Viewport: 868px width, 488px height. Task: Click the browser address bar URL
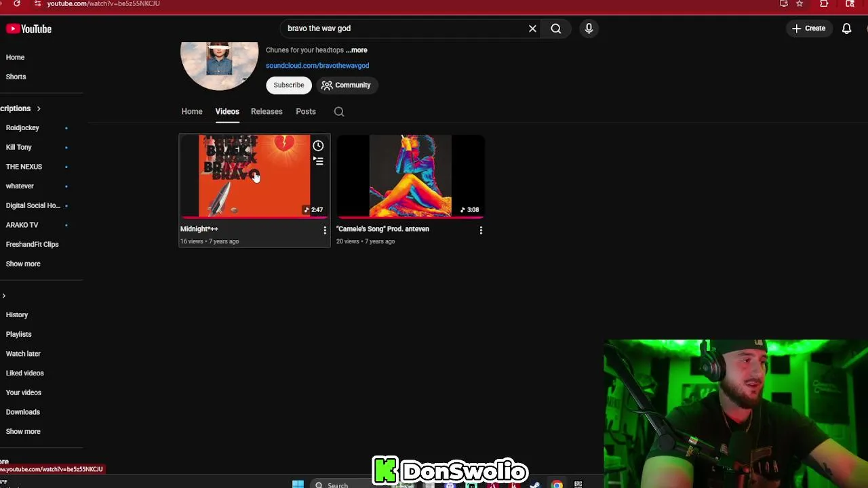tap(104, 3)
